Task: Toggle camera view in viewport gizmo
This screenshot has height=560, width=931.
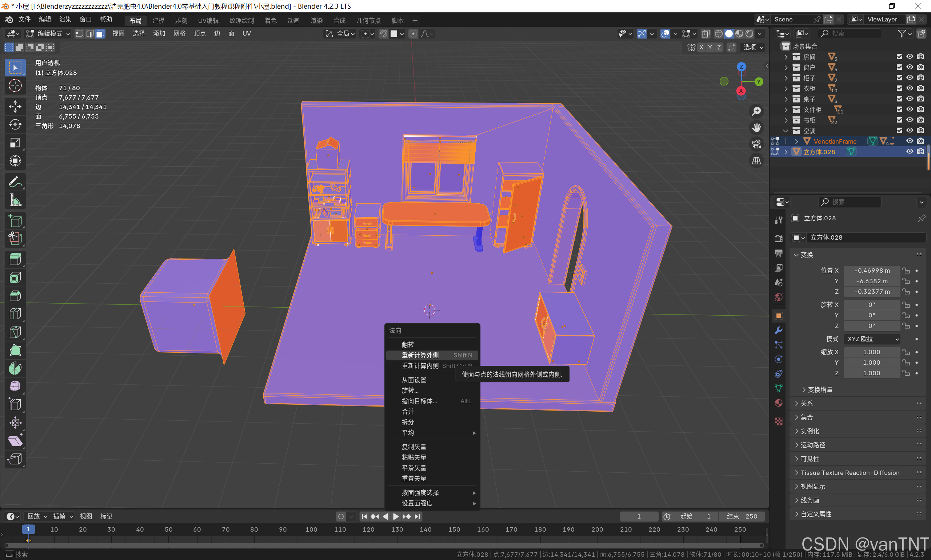Action: tap(756, 144)
